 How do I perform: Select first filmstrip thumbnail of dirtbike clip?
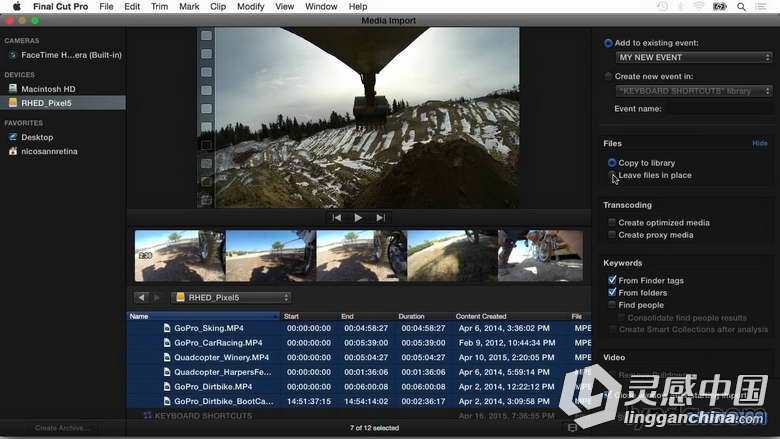coord(180,256)
